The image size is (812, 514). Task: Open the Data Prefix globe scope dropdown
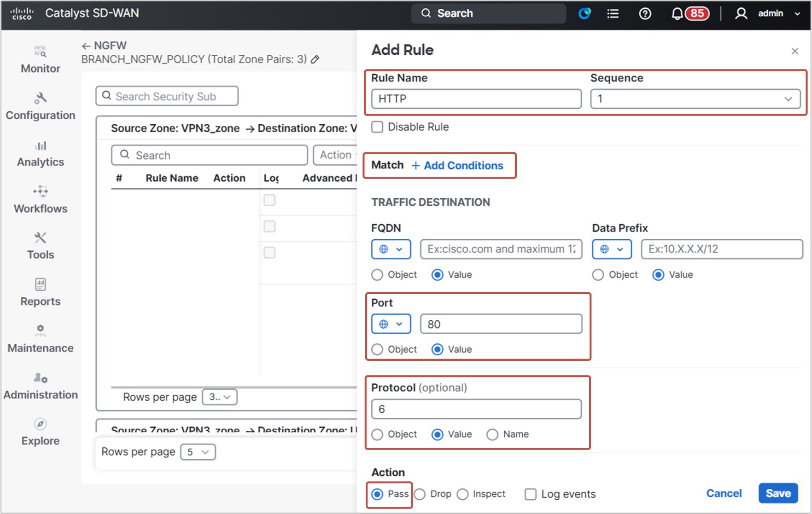612,249
